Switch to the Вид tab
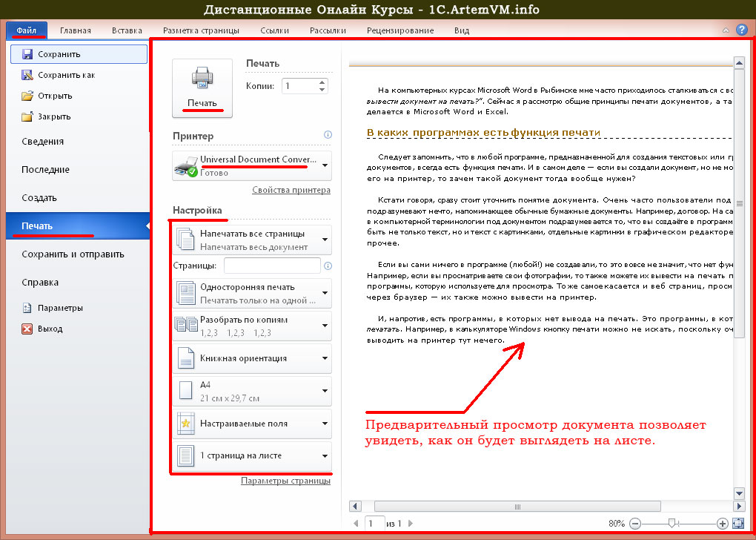 (x=462, y=30)
